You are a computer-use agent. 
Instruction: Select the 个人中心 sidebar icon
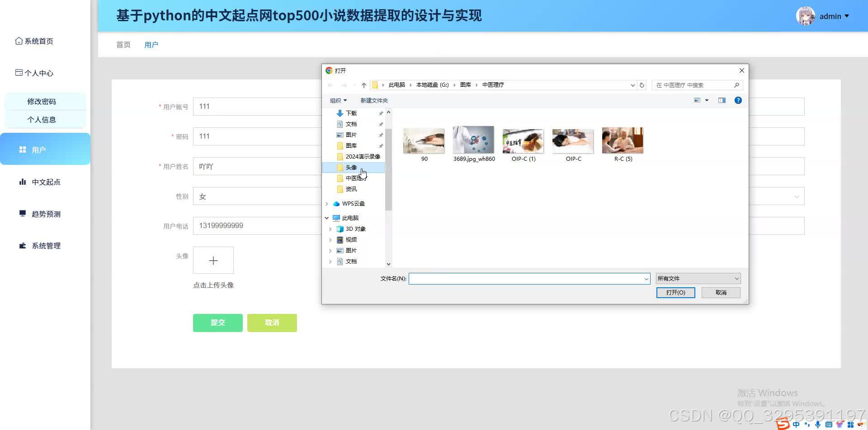point(19,72)
